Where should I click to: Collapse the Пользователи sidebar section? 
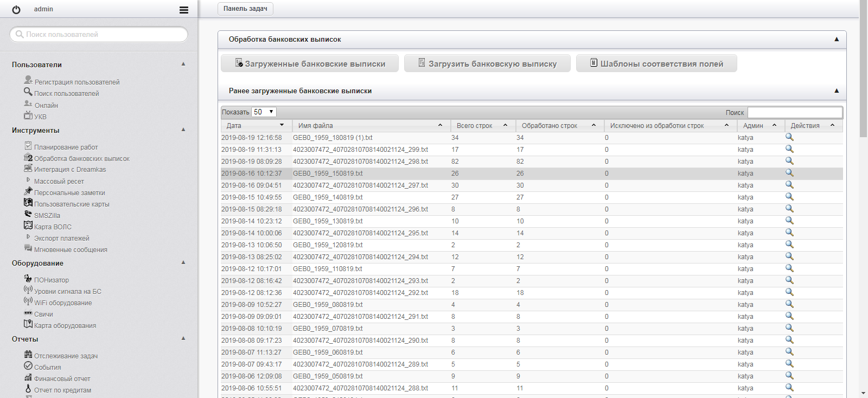click(183, 64)
